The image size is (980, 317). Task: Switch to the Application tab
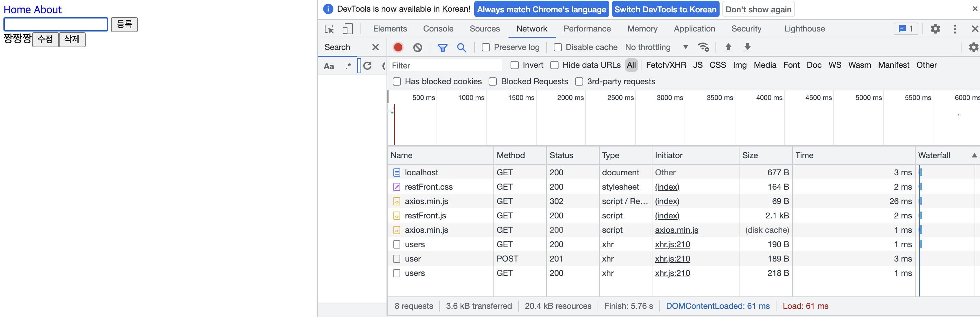point(694,28)
